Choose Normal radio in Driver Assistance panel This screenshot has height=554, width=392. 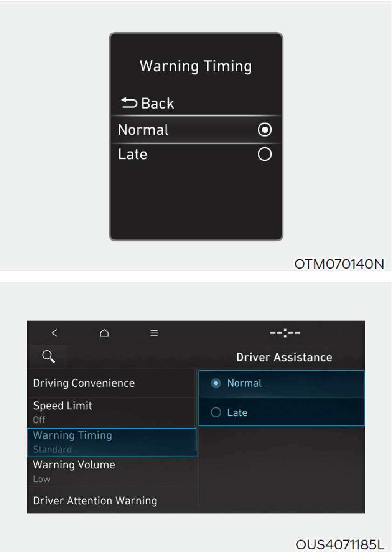click(216, 383)
